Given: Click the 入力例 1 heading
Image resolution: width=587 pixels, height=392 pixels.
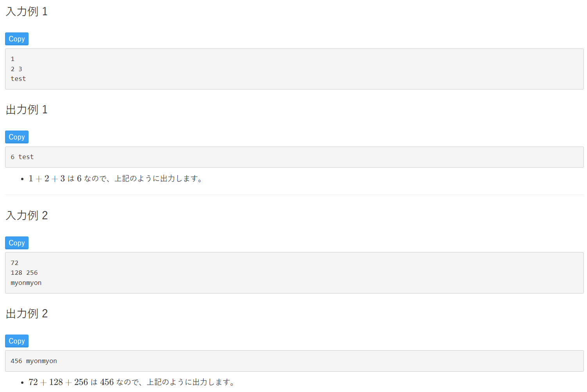Looking at the screenshot, I should 27,12.
